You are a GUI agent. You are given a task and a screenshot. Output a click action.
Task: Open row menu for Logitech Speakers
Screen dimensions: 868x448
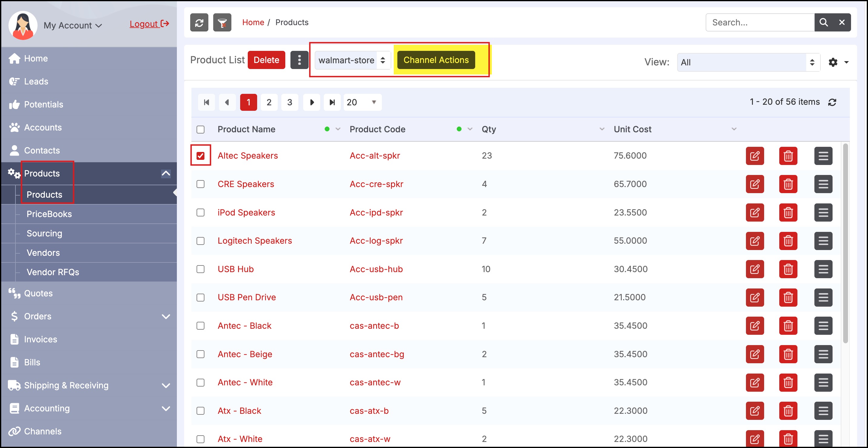(x=823, y=241)
